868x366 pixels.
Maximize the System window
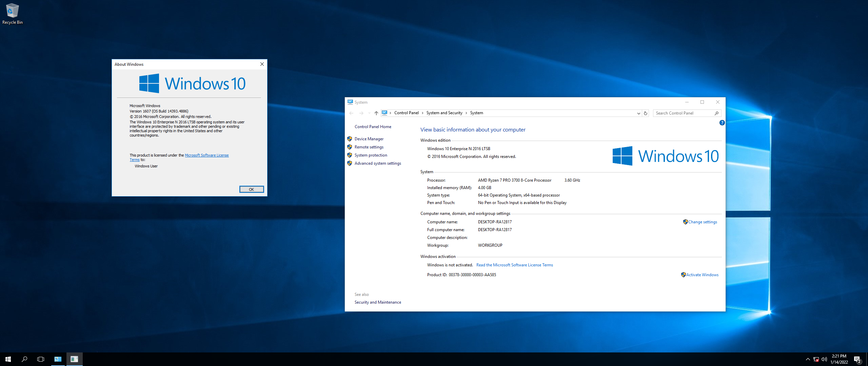pos(702,102)
